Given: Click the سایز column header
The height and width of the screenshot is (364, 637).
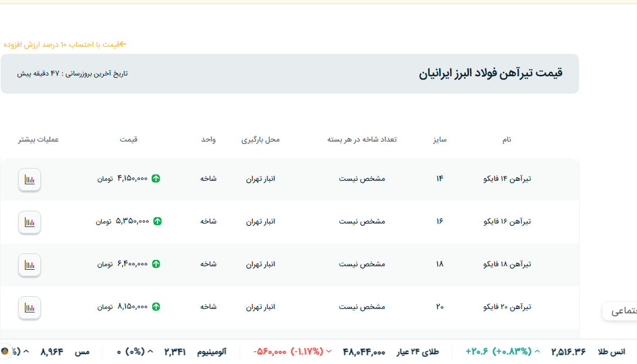Looking at the screenshot, I should point(439,139).
